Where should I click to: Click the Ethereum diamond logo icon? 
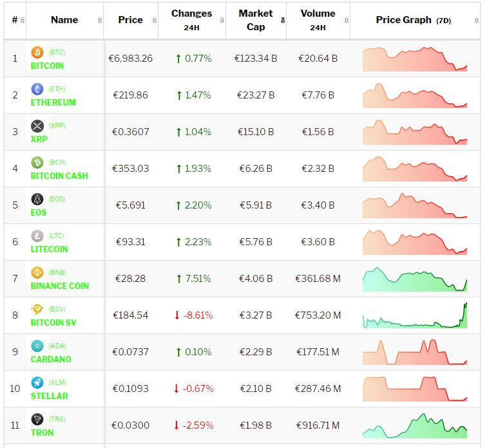pyautogui.click(x=37, y=89)
